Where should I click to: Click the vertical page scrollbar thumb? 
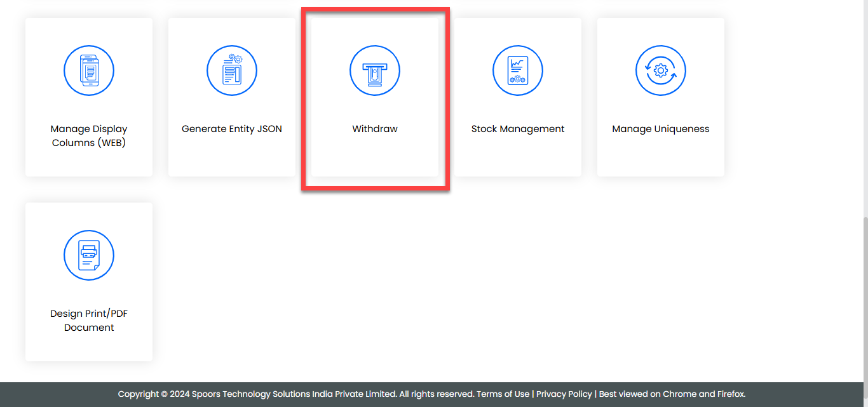pyautogui.click(x=864, y=298)
